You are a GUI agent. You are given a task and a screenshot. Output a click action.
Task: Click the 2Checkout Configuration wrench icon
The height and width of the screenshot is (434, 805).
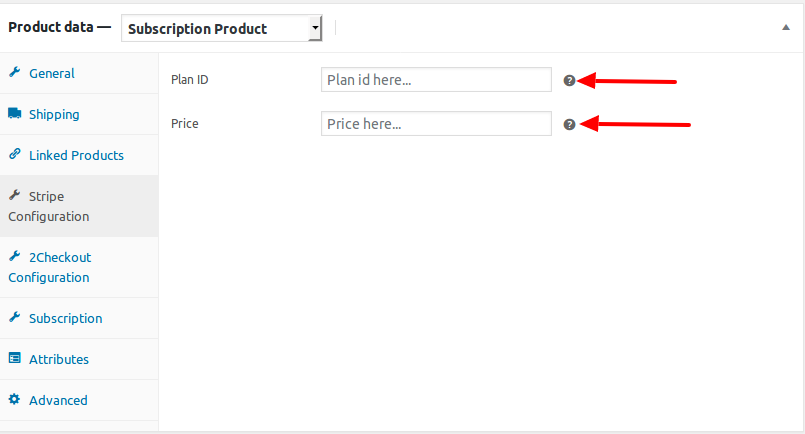click(15, 256)
